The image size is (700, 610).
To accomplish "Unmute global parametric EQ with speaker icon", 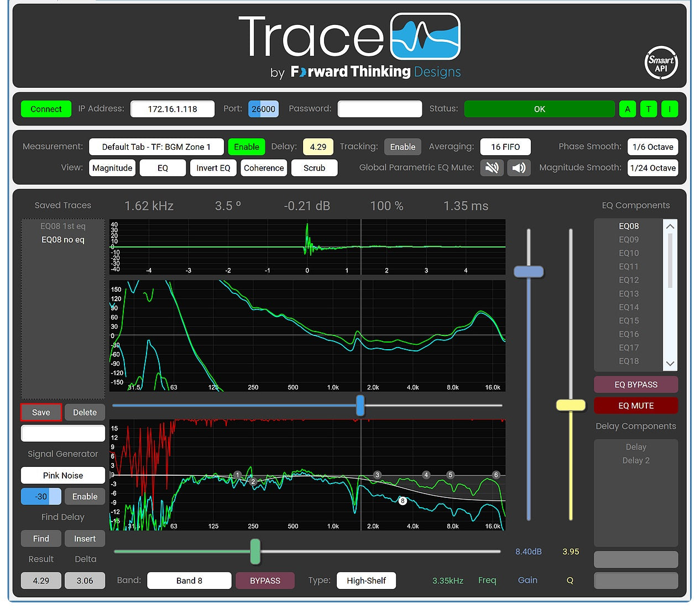I will pos(519,167).
